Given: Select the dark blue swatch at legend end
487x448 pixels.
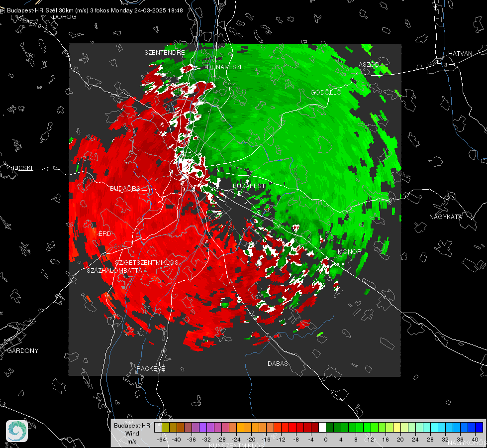Looking at the screenshot, I should [479, 428].
